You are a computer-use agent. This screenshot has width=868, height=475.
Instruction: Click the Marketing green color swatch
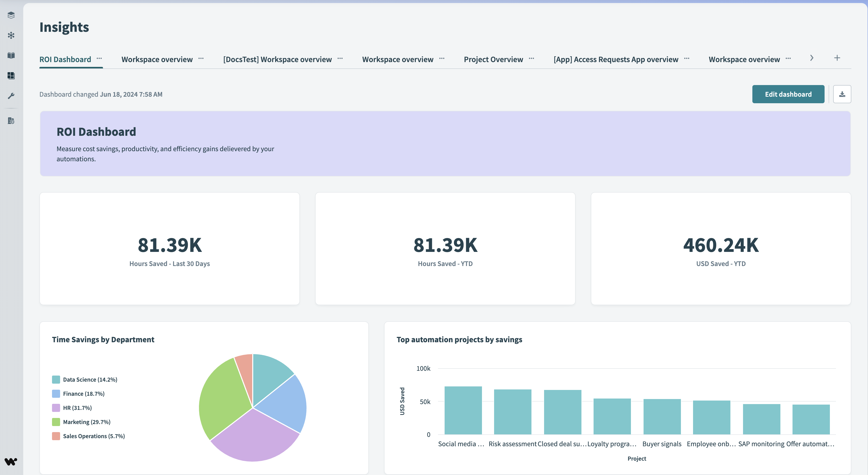pyautogui.click(x=56, y=421)
